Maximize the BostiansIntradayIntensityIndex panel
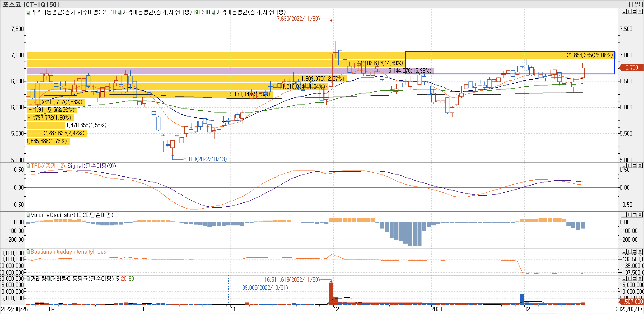The image size is (644, 314). [x=634, y=251]
